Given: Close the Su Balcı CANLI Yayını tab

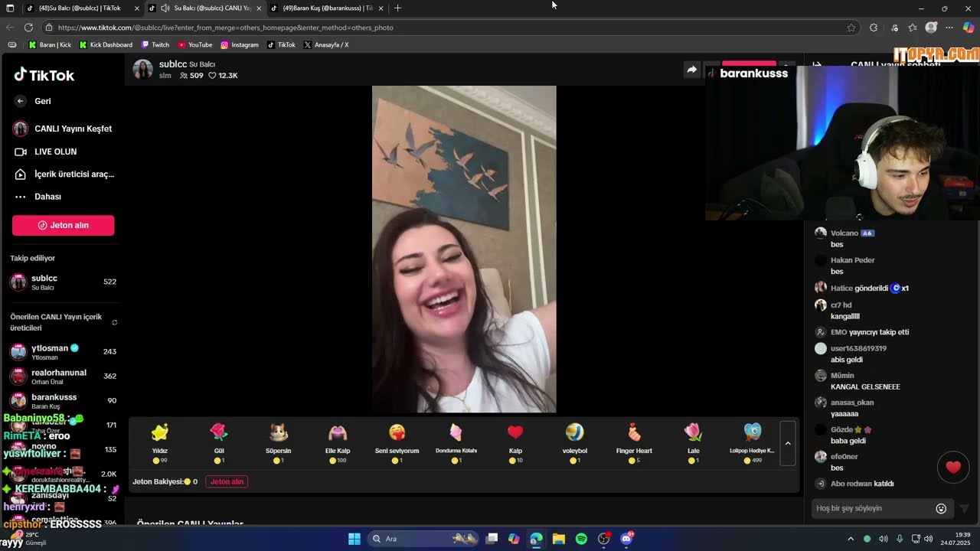Looking at the screenshot, I should pyautogui.click(x=259, y=8).
